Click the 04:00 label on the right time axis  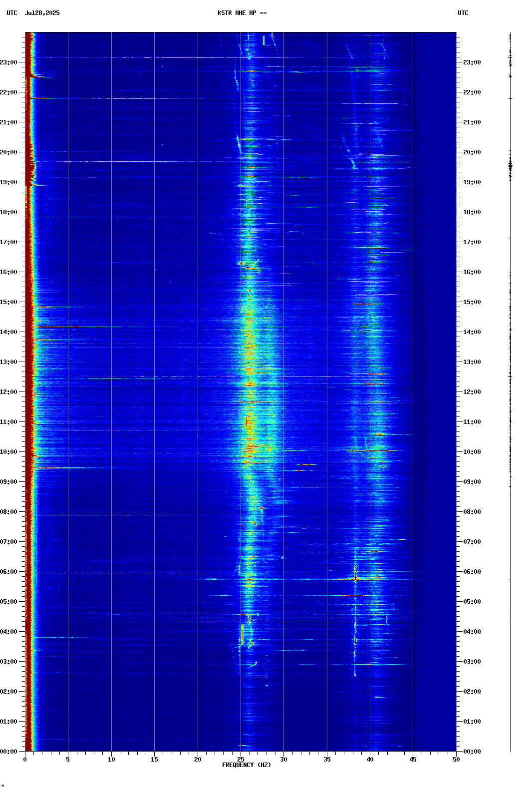pyautogui.click(x=472, y=632)
